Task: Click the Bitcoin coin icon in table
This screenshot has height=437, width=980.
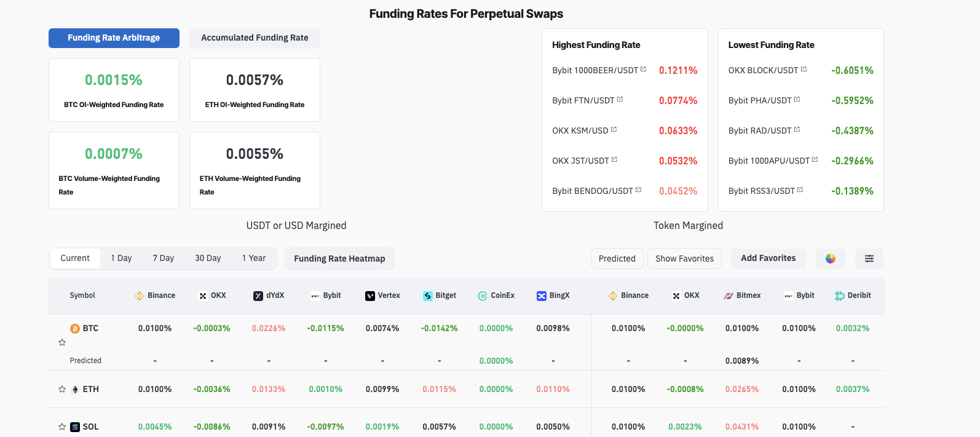Action: [75, 329]
